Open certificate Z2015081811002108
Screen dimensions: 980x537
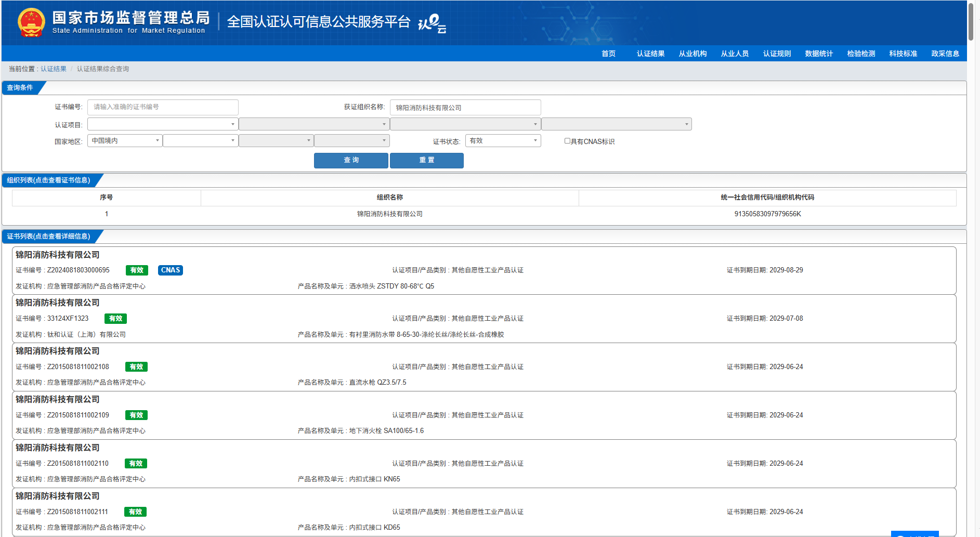point(484,367)
